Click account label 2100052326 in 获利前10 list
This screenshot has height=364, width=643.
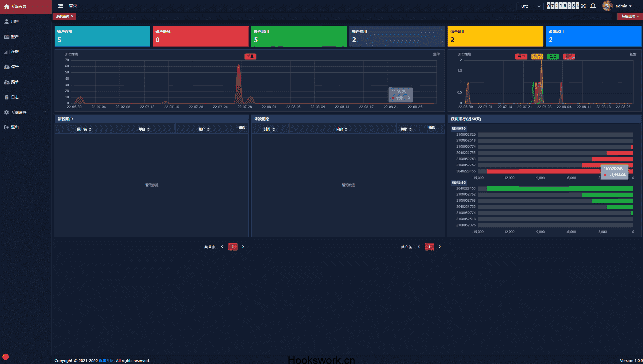466,135
